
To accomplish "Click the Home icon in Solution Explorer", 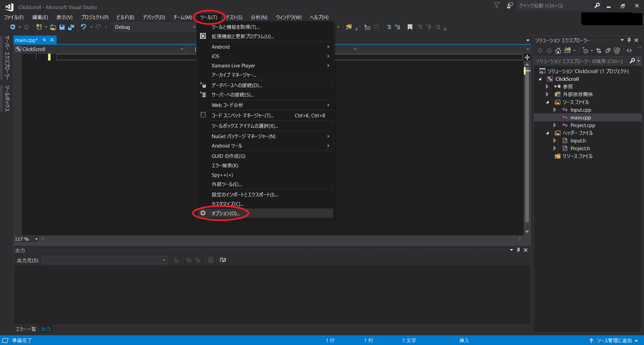I will click(558, 50).
